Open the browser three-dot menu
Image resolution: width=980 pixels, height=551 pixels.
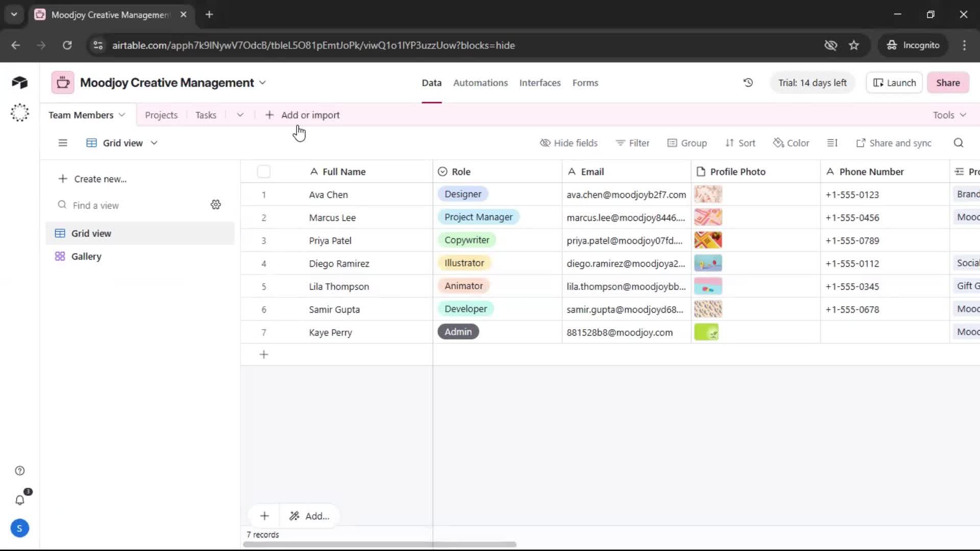[x=964, y=45]
